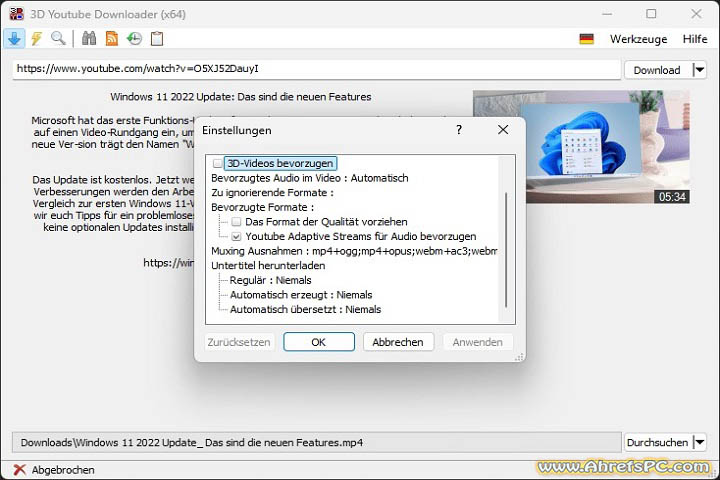Open the Hilfe menu

coord(695,39)
